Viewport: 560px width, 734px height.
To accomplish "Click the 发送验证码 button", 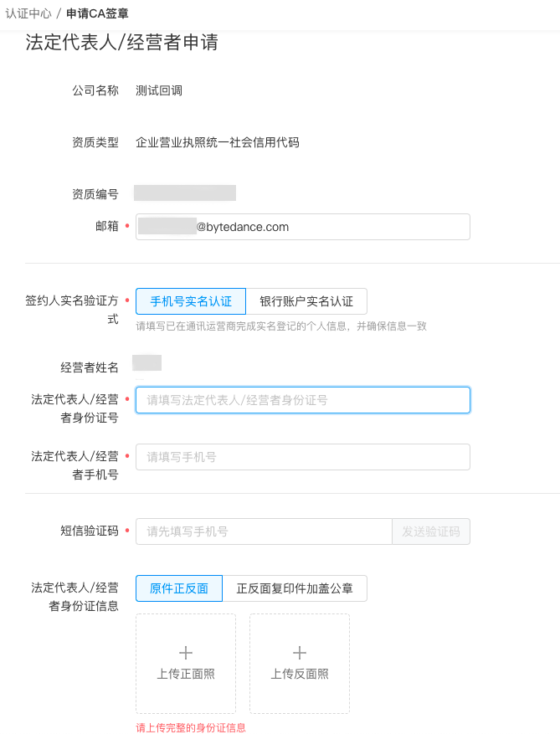I will [x=431, y=531].
